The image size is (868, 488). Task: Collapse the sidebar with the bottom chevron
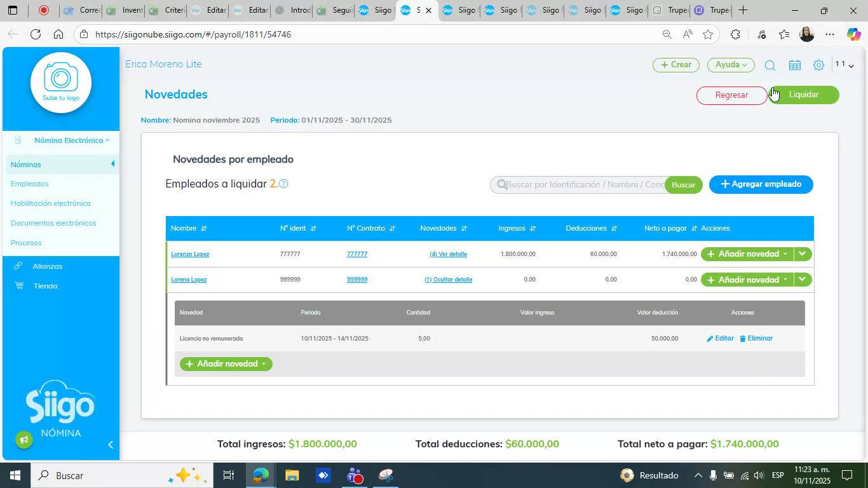pyautogui.click(x=111, y=445)
